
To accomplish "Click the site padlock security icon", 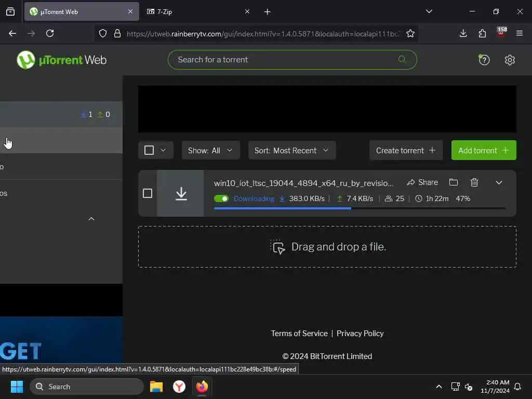I will coord(117,33).
